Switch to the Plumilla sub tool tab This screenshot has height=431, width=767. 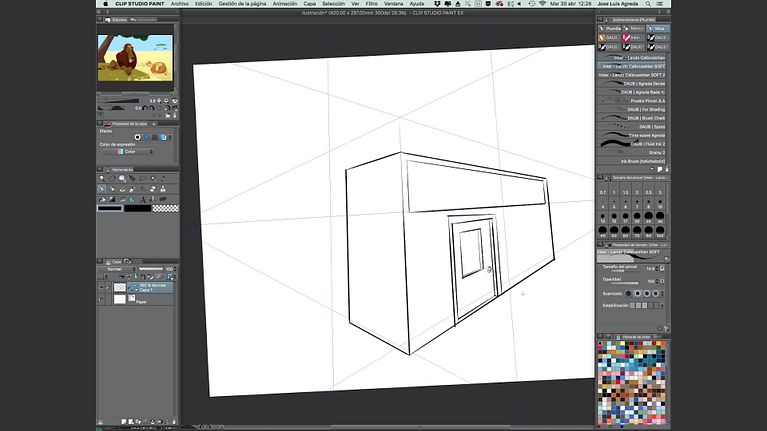pos(608,30)
